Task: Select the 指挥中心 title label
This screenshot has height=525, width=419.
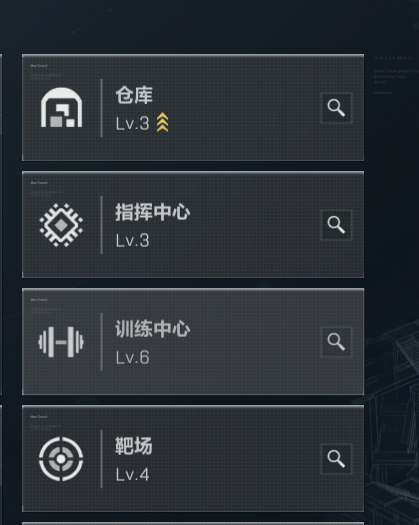Action: [153, 212]
